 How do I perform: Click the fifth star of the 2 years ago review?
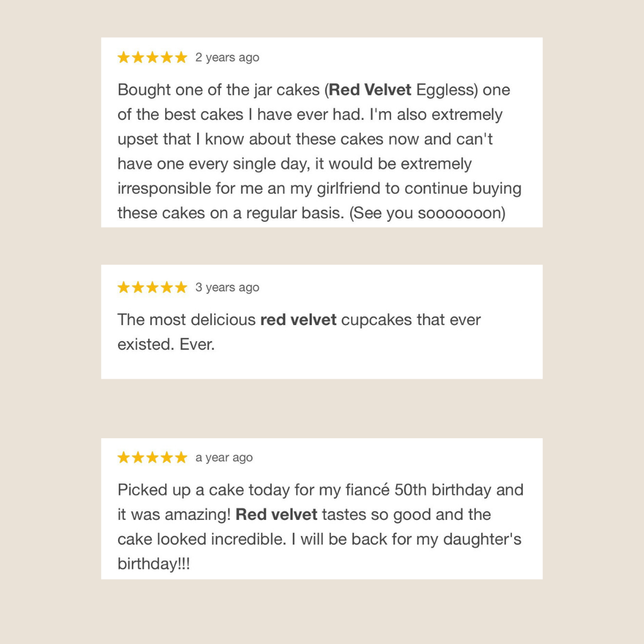pyautogui.click(x=181, y=57)
